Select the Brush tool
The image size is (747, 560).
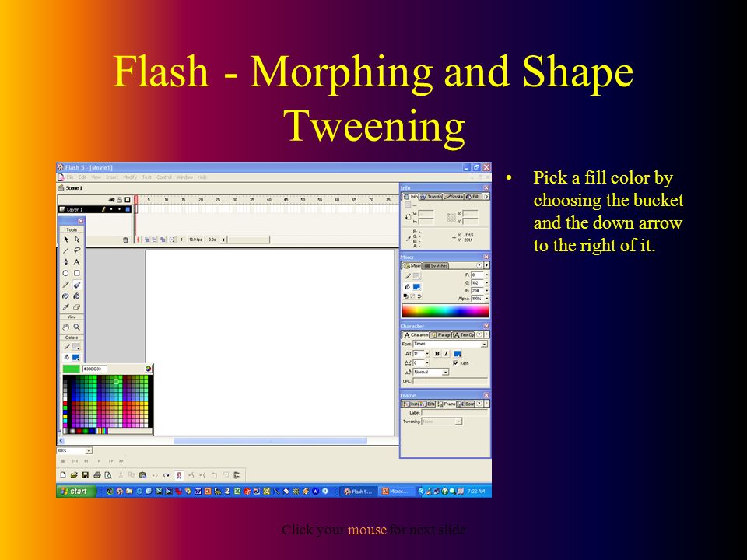(77, 285)
